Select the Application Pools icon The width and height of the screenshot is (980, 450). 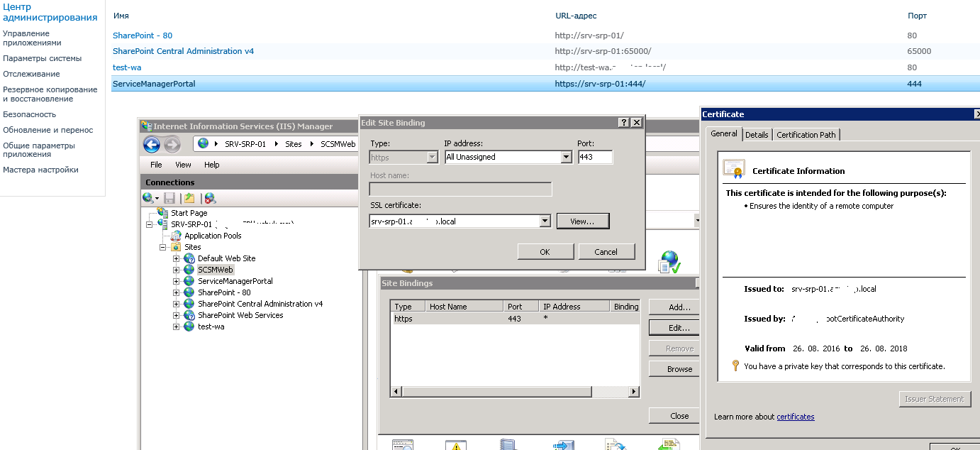(x=177, y=236)
